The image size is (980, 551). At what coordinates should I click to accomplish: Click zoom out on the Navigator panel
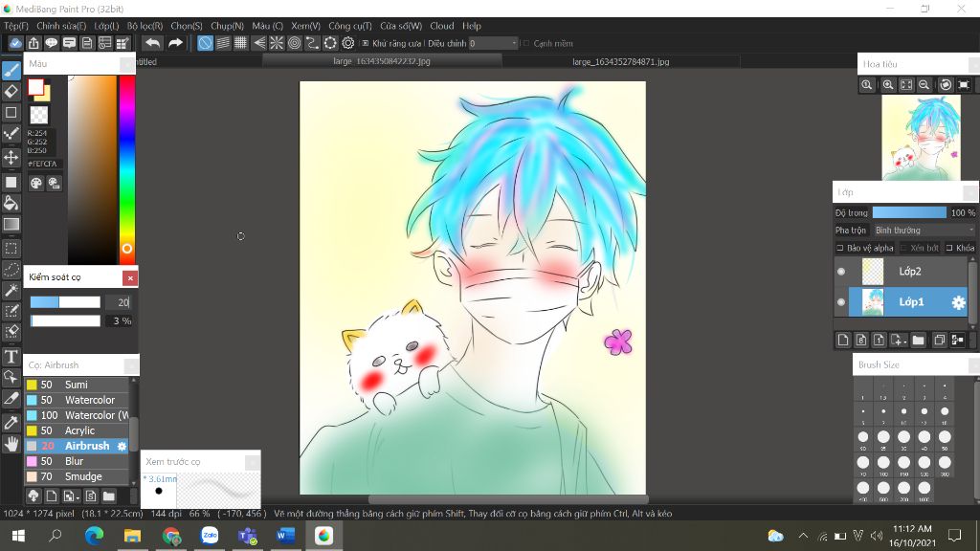(x=924, y=85)
